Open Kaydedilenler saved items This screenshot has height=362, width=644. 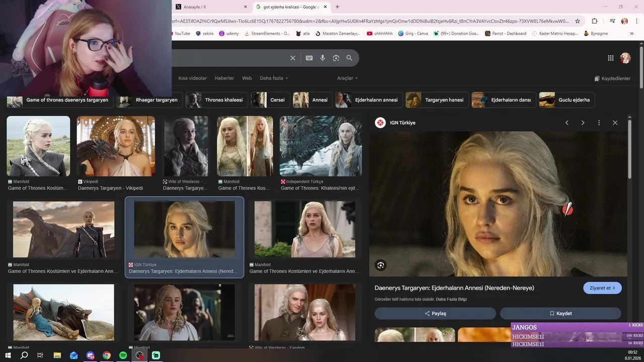pyautogui.click(x=612, y=78)
